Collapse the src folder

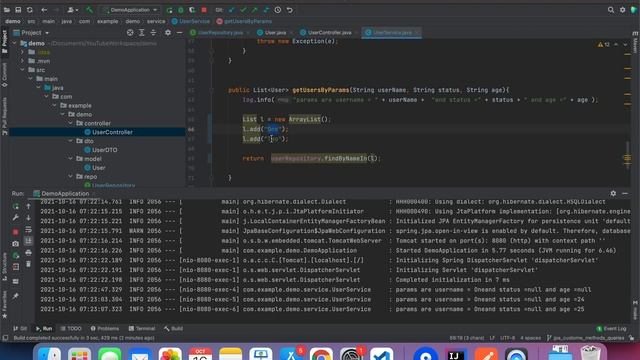coord(22,70)
